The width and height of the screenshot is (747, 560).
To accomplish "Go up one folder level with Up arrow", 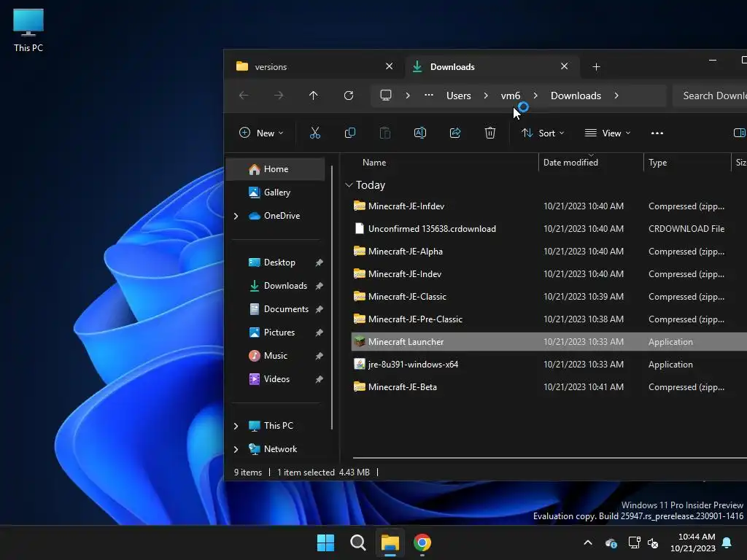I will point(314,96).
